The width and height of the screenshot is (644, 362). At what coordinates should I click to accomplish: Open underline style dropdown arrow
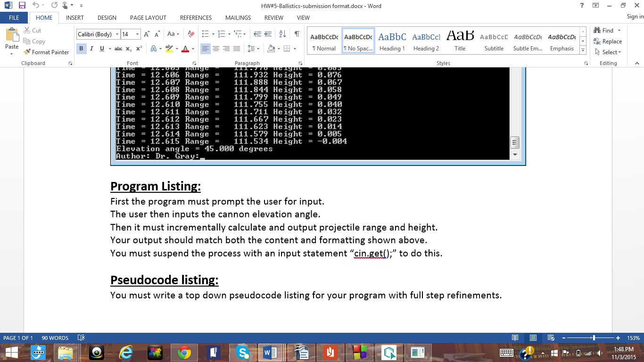[x=110, y=49]
